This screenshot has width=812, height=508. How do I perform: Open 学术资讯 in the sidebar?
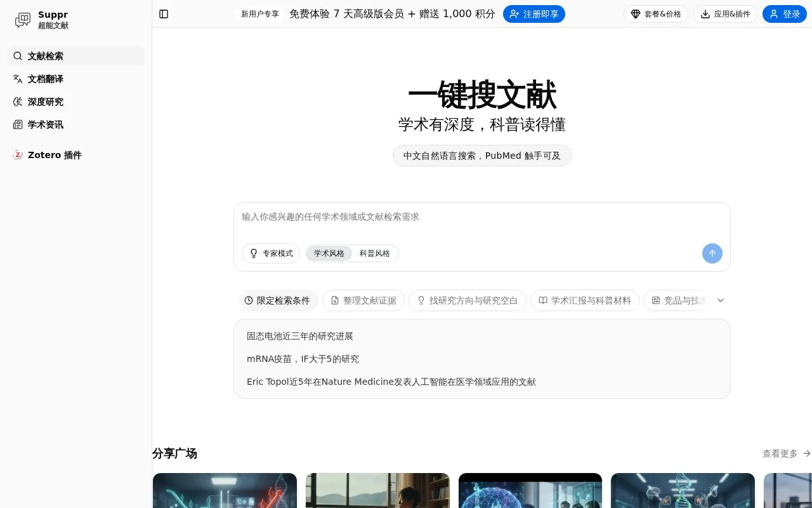point(75,124)
